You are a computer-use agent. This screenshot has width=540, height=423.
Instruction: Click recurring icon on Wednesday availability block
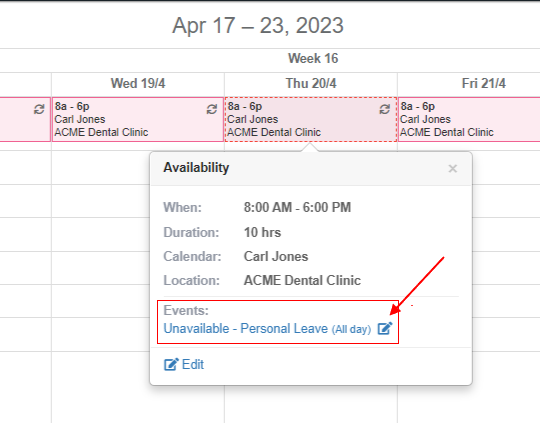pyautogui.click(x=212, y=109)
